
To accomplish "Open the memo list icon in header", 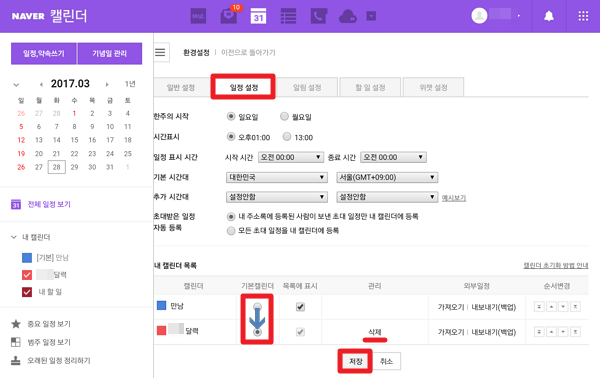I will [288, 16].
